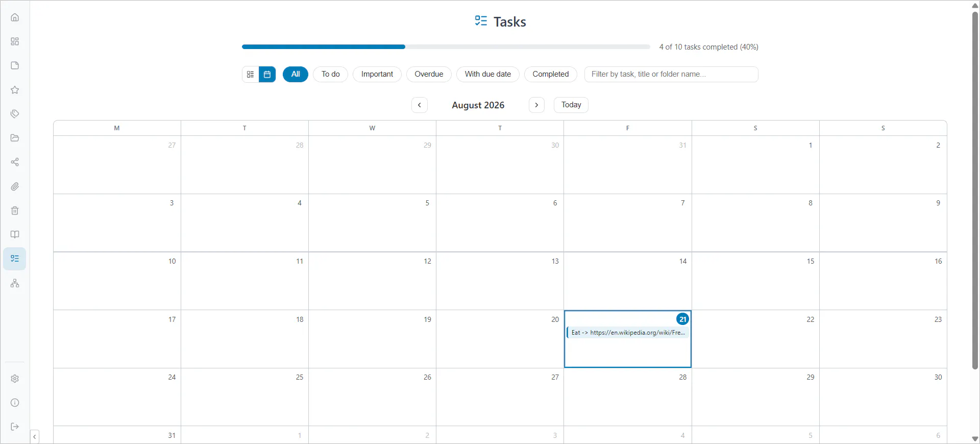Select day 19 in the calendar
Viewport: 980px width, 444px height.
372,339
